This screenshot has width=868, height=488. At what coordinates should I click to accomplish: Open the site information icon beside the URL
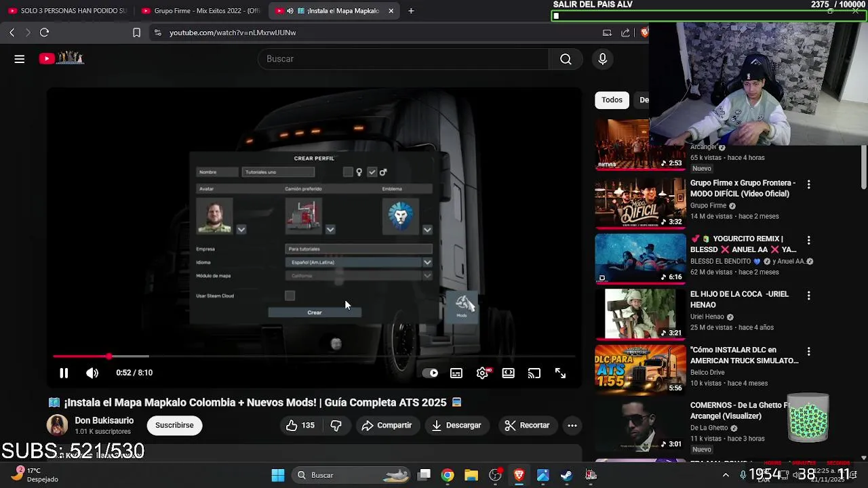click(x=157, y=33)
